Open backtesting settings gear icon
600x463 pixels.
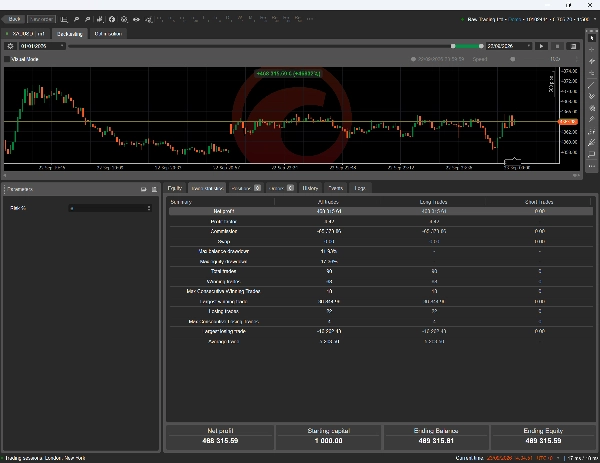[x=10, y=46]
